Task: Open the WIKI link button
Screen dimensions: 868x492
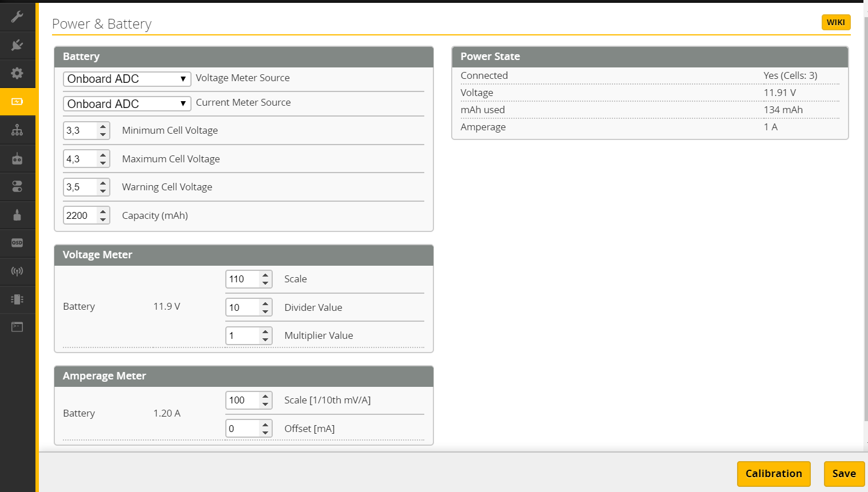Action: pos(835,22)
